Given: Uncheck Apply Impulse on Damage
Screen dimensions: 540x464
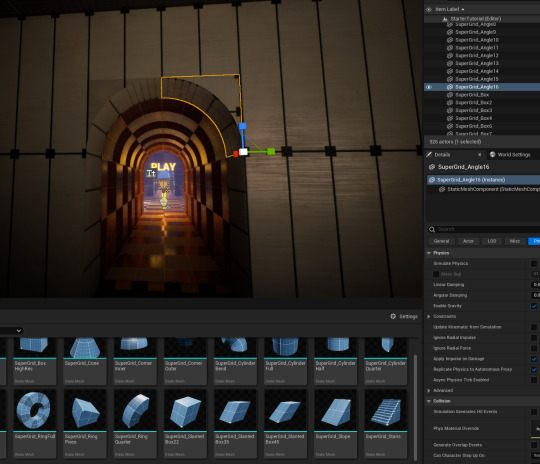Looking at the screenshot, I should pyautogui.click(x=534, y=359).
